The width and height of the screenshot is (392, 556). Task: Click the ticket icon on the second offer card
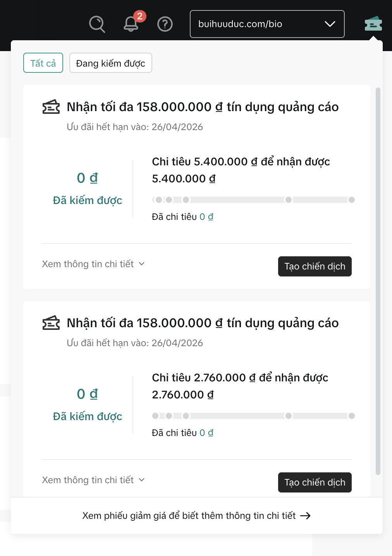(51, 323)
